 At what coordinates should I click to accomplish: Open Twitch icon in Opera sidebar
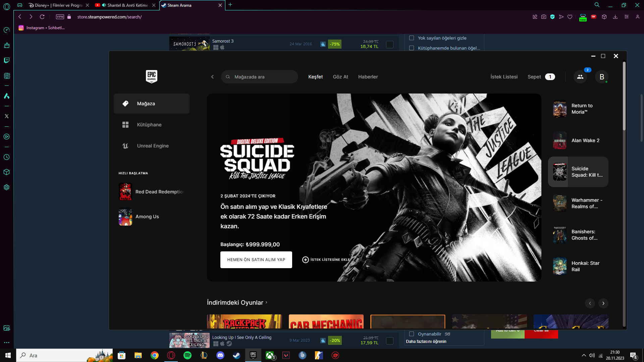7,60
